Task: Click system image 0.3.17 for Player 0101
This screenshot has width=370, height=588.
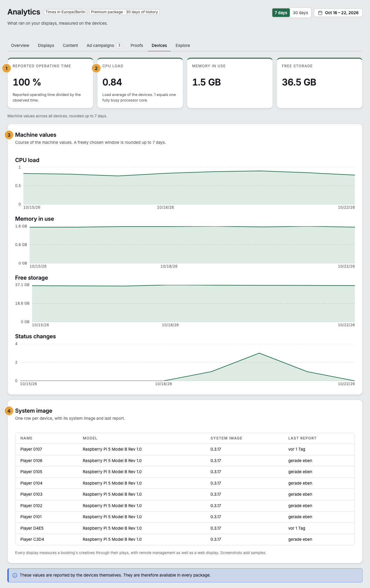Action: click(x=216, y=517)
